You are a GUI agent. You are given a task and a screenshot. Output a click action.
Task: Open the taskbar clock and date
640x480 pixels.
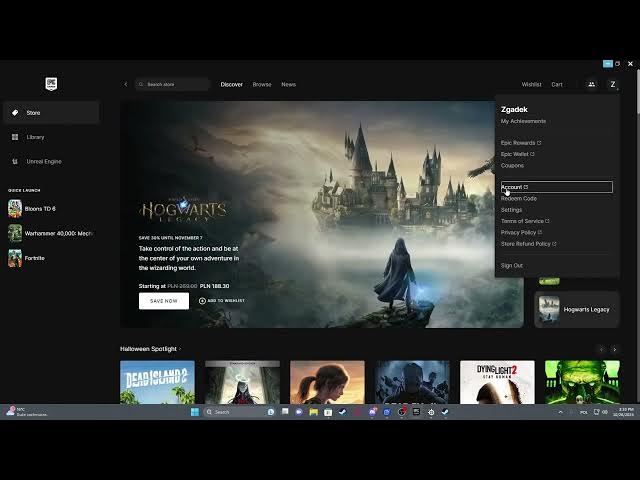(x=624, y=412)
